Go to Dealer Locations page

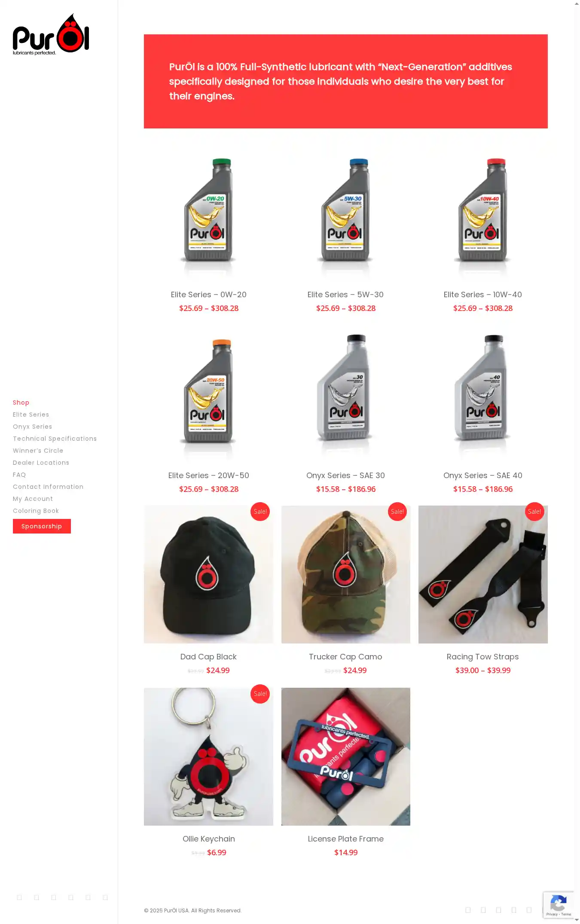tap(41, 463)
